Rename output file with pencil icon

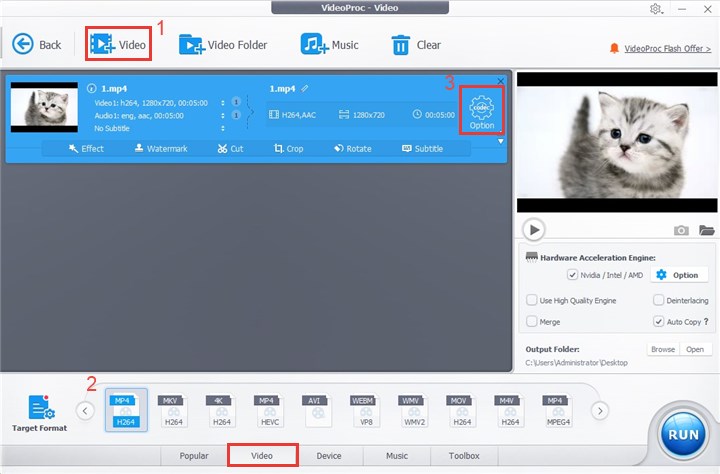click(304, 88)
